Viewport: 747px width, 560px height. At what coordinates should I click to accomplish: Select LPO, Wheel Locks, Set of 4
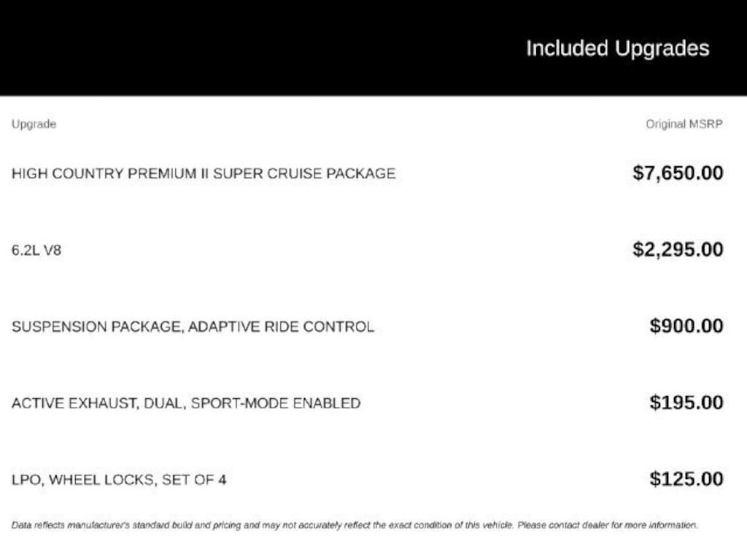click(119, 480)
